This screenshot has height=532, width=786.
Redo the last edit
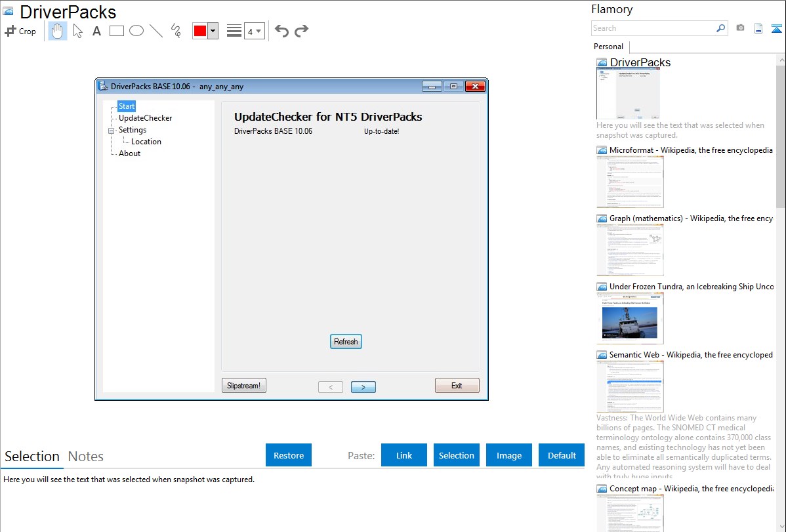tap(301, 31)
